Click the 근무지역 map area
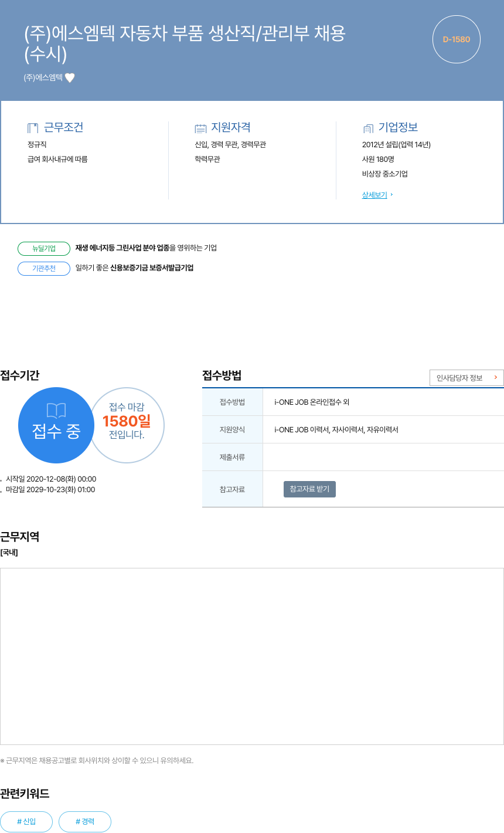 (x=252, y=656)
